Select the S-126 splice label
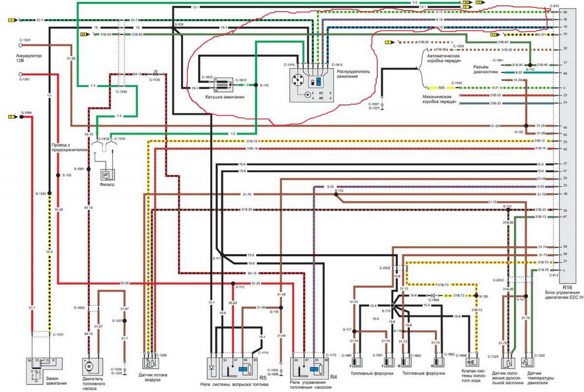Screen dimensions: 584x392 tap(483, 296)
